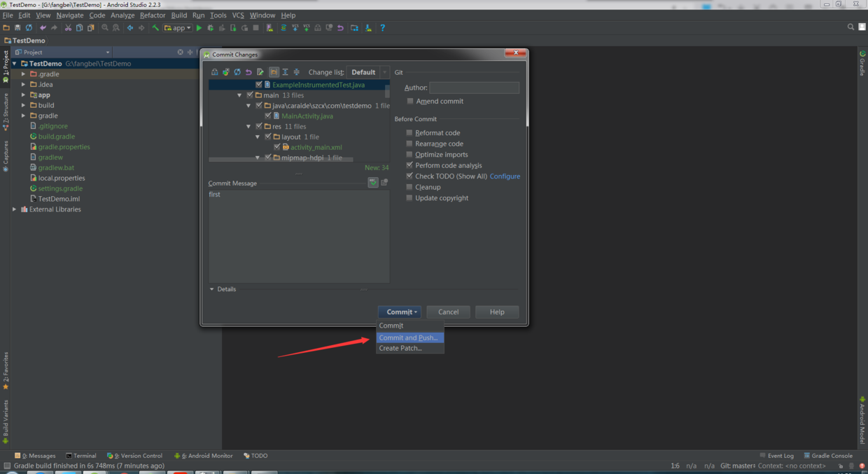Screen dimensions: 868x474
Task: Click the changes tree vertical scrollbar
Action: (387, 92)
